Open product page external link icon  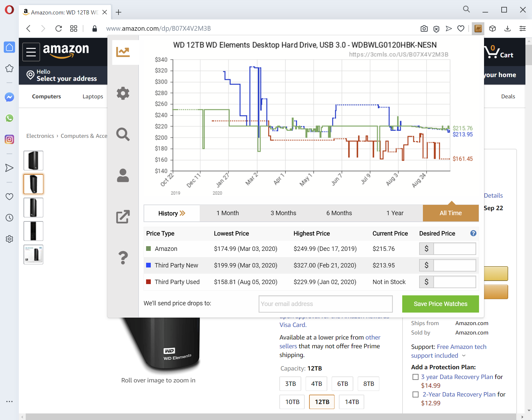click(123, 216)
